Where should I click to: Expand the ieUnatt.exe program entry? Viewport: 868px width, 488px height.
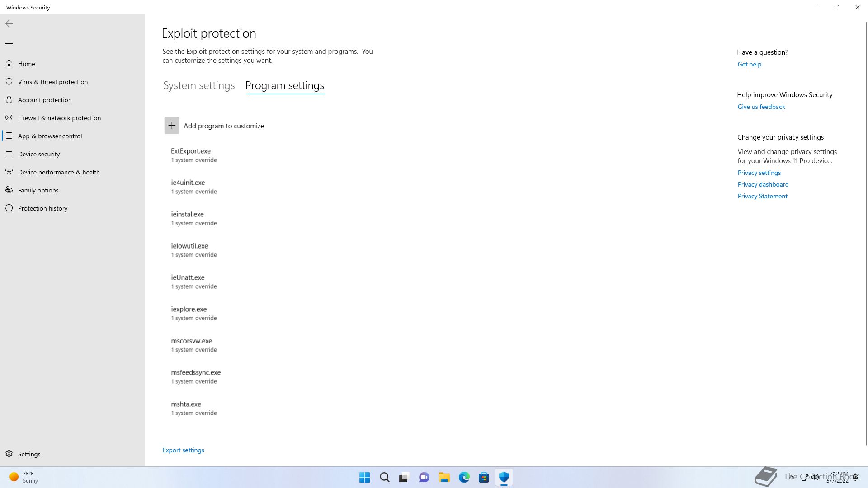point(194,282)
